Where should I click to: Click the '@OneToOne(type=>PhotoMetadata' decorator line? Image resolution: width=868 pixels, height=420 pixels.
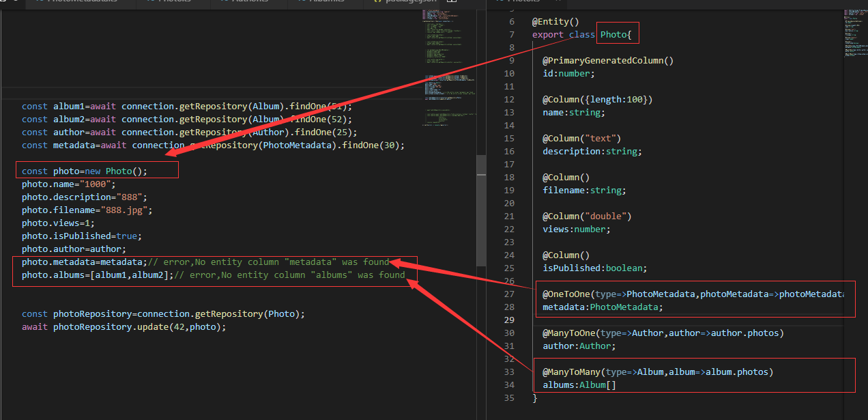click(x=693, y=294)
